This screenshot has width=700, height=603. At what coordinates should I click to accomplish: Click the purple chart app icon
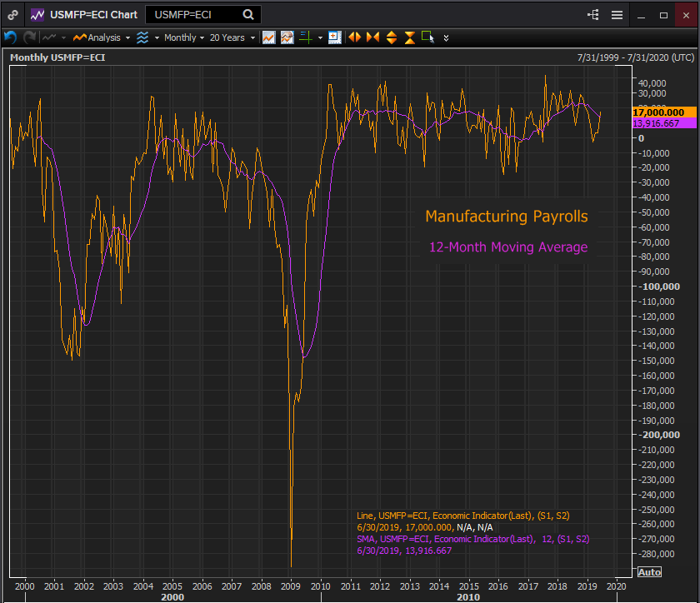pyautogui.click(x=37, y=15)
